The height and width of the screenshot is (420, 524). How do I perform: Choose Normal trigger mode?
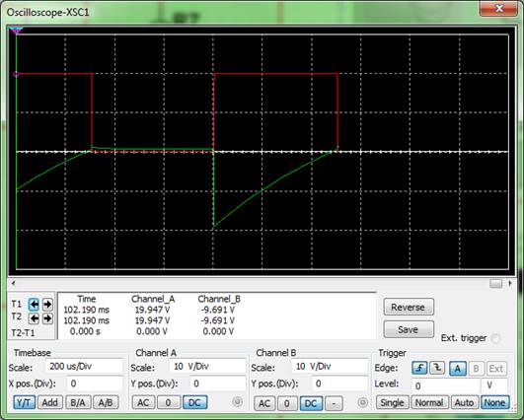(429, 402)
